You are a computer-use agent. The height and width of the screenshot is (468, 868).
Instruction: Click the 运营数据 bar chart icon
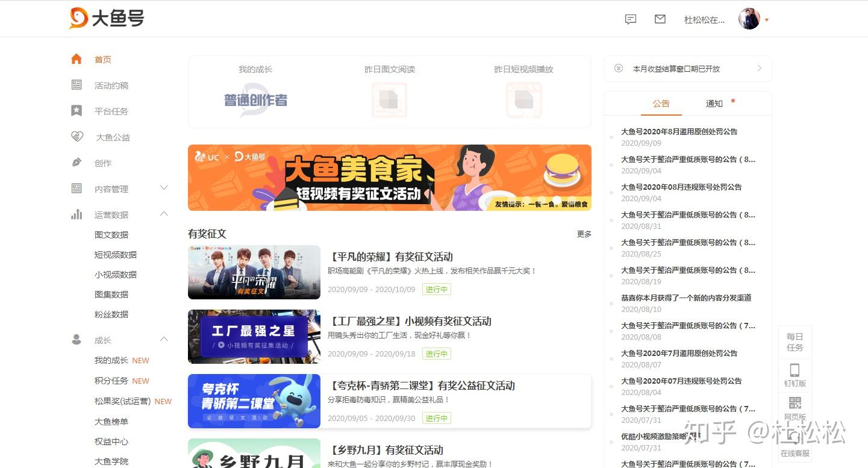pyautogui.click(x=76, y=214)
